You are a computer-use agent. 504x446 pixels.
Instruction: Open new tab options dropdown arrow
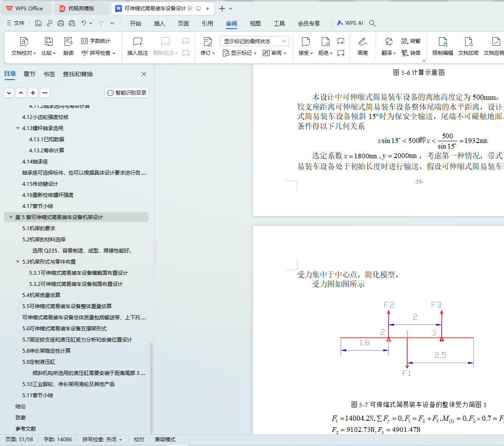231,9
